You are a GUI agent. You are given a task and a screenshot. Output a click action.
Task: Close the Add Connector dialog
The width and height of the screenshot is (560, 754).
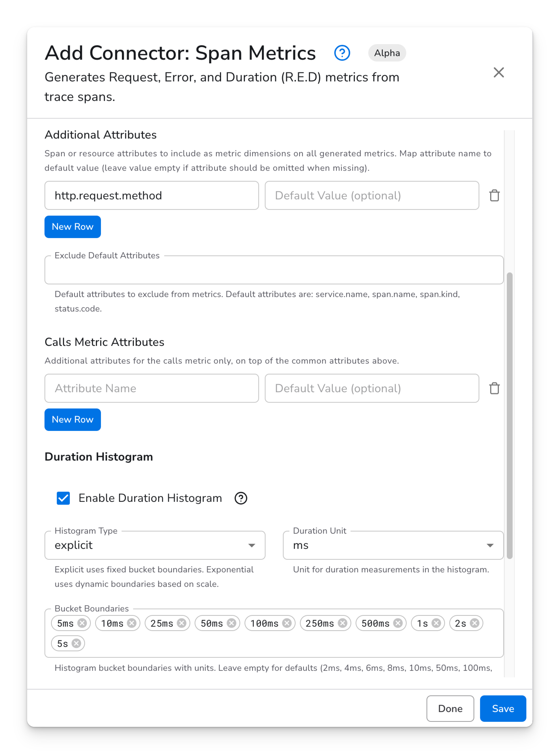click(x=498, y=72)
